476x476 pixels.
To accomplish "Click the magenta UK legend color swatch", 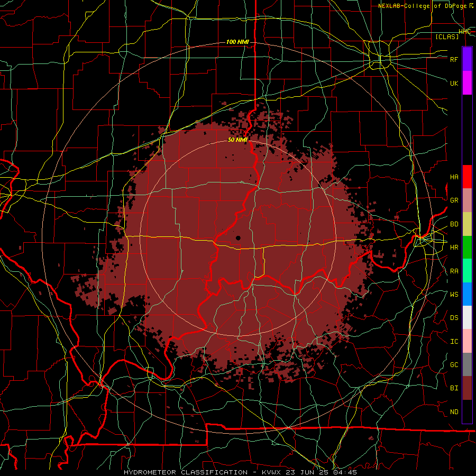I will (467, 83).
